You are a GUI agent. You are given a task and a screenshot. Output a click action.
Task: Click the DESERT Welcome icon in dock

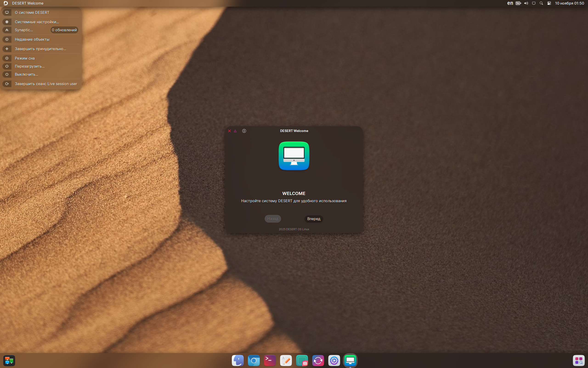(350, 360)
